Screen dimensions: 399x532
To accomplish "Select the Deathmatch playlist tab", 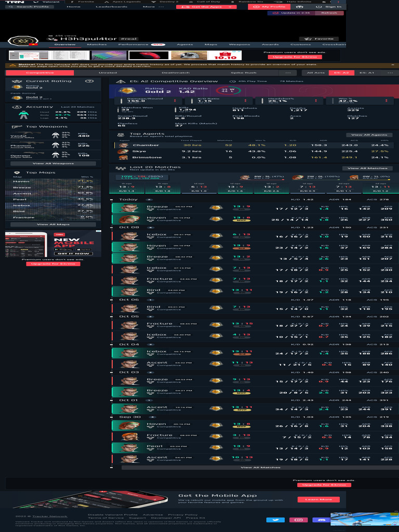I will [176, 73].
